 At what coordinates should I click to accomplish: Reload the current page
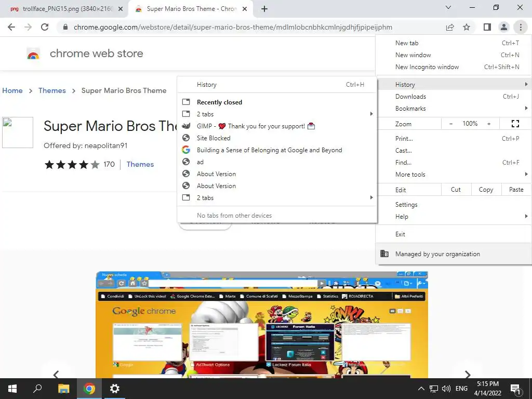[45, 27]
